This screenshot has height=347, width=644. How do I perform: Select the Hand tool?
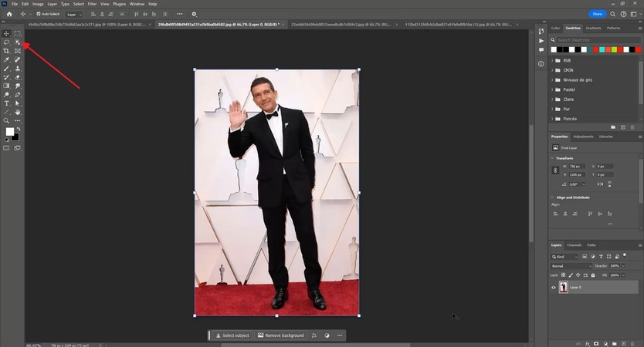(x=17, y=112)
